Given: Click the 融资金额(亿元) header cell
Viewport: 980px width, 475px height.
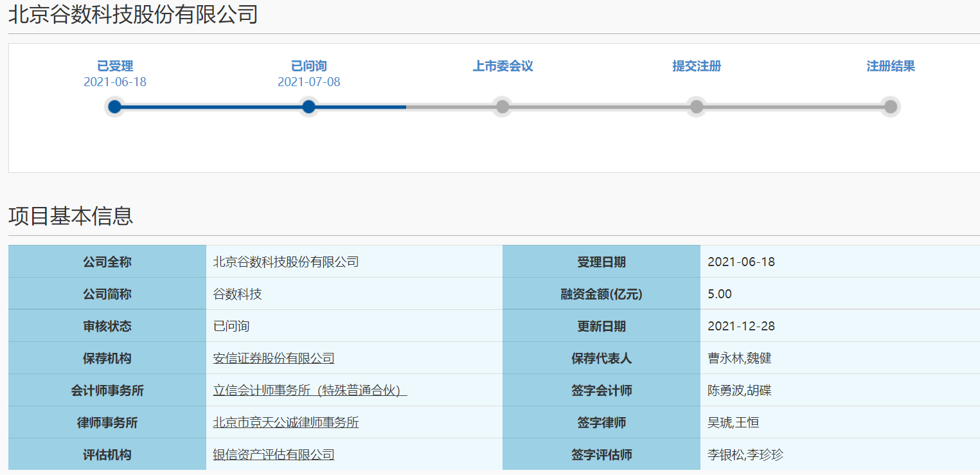Looking at the screenshot, I should pos(601,294).
